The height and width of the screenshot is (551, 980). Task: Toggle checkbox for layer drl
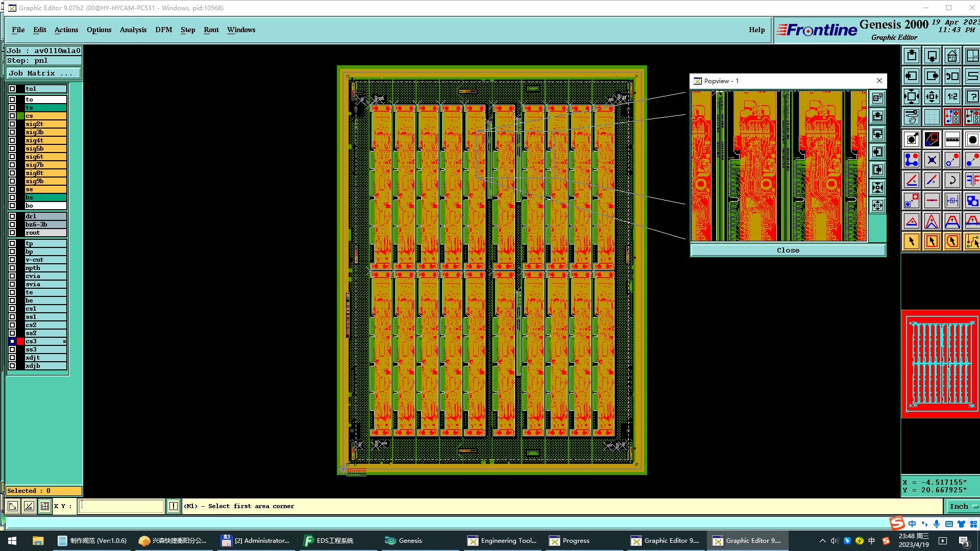pos(12,216)
